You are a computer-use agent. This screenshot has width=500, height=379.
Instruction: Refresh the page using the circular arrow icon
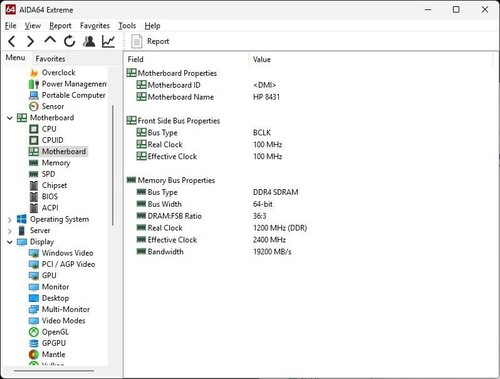(x=69, y=41)
